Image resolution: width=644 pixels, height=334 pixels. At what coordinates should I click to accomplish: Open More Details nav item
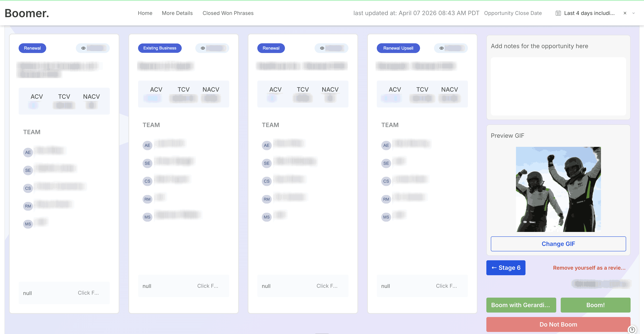click(x=177, y=13)
